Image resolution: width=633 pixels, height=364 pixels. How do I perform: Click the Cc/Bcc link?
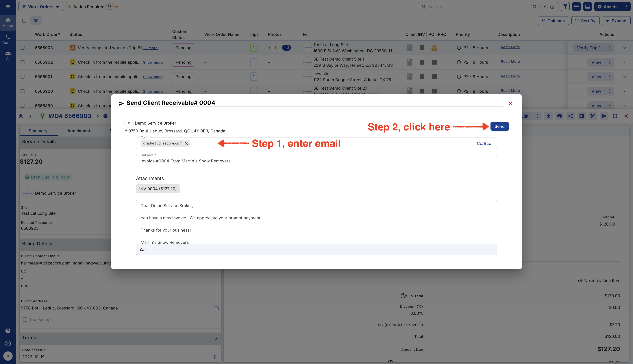click(x=484, y=144)
